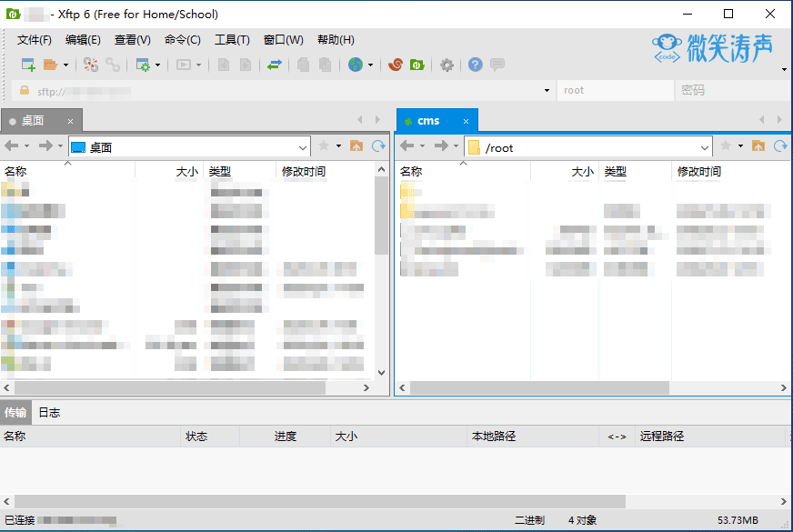Open help with the question mark icon
This screenshot has height=532, width=793.
(476, 65)
